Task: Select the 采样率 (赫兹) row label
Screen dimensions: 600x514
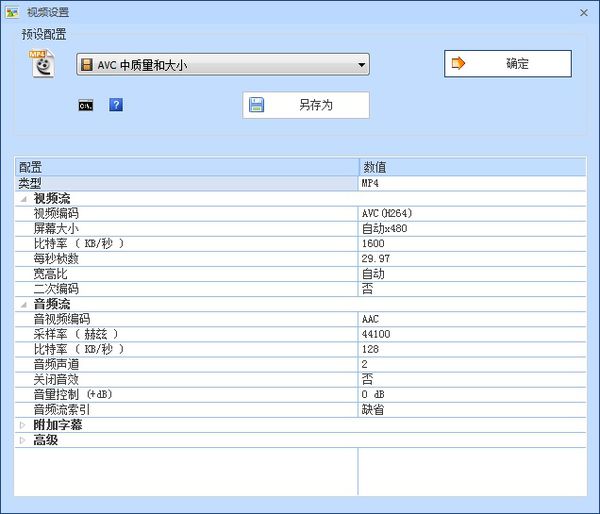Action: 76,334
